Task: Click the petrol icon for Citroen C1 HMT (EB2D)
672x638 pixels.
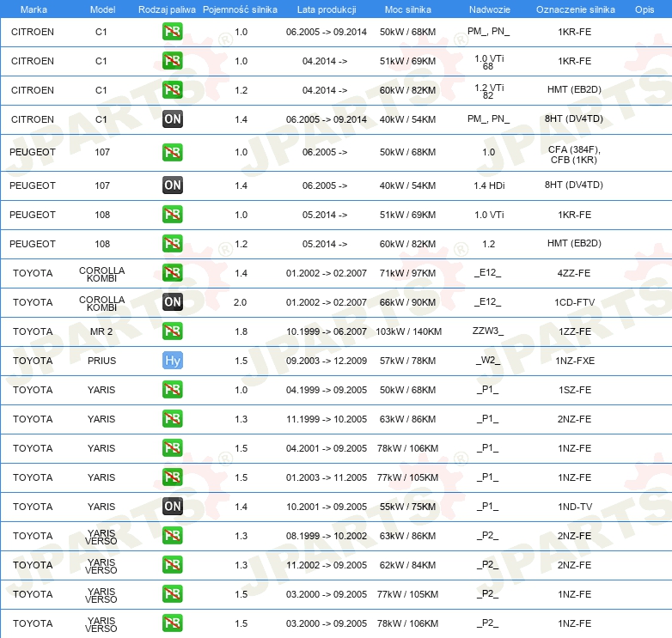Action: point(172,89)
